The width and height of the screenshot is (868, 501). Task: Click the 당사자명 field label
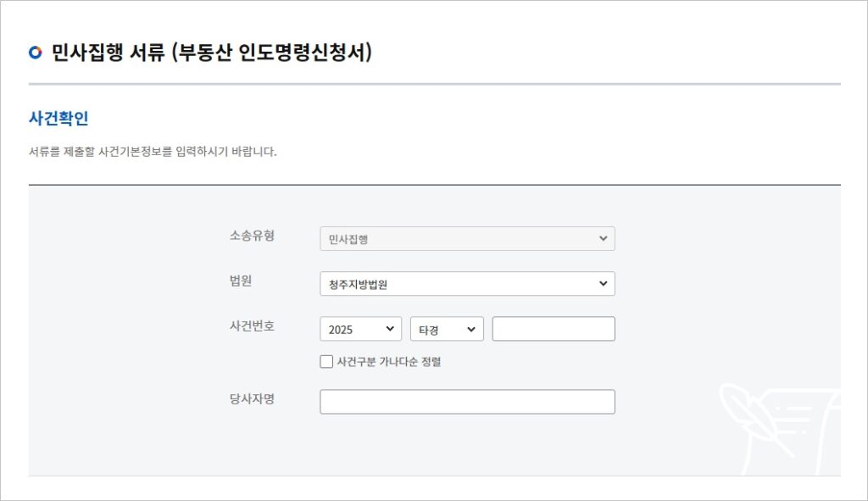252,398
